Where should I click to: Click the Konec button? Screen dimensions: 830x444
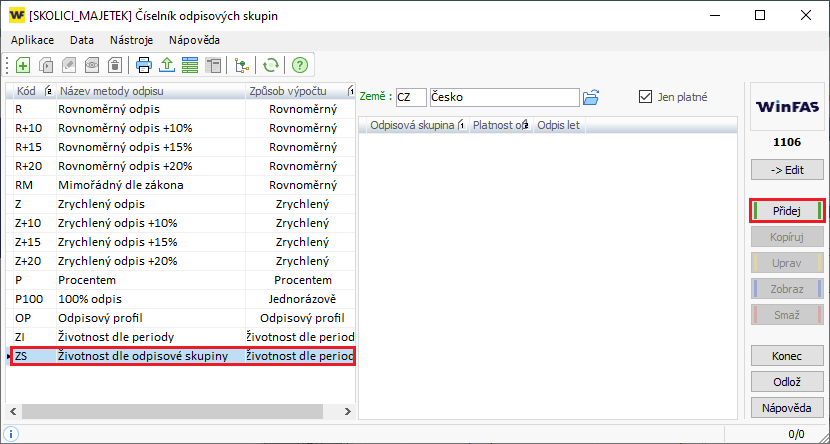click(785, 354)
